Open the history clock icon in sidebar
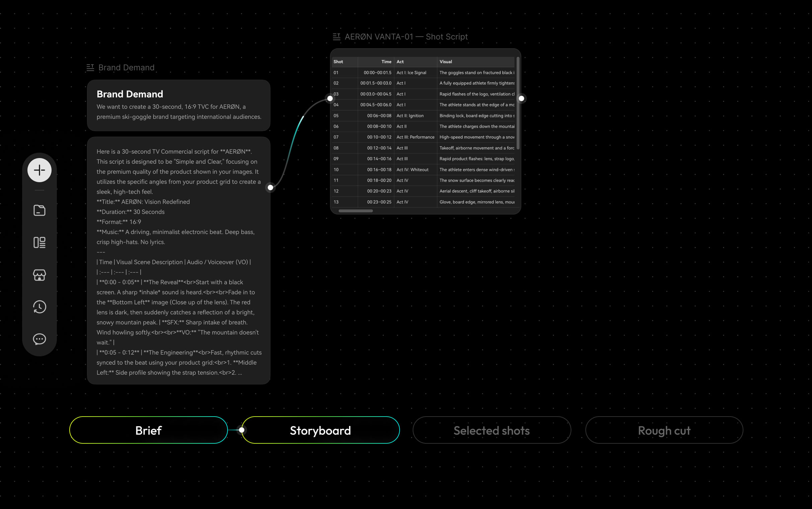This screenshot has width=812, height=509. click(39, 307)
